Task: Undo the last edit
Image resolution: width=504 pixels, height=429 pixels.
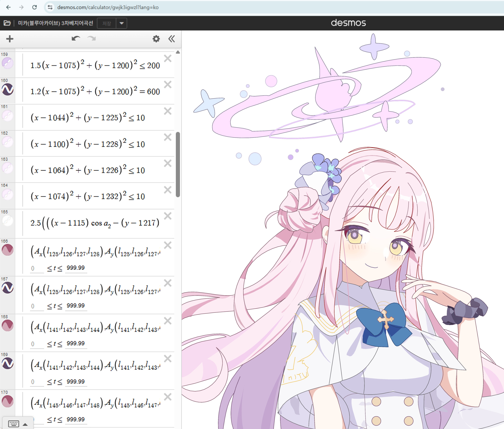Action: 76,39
